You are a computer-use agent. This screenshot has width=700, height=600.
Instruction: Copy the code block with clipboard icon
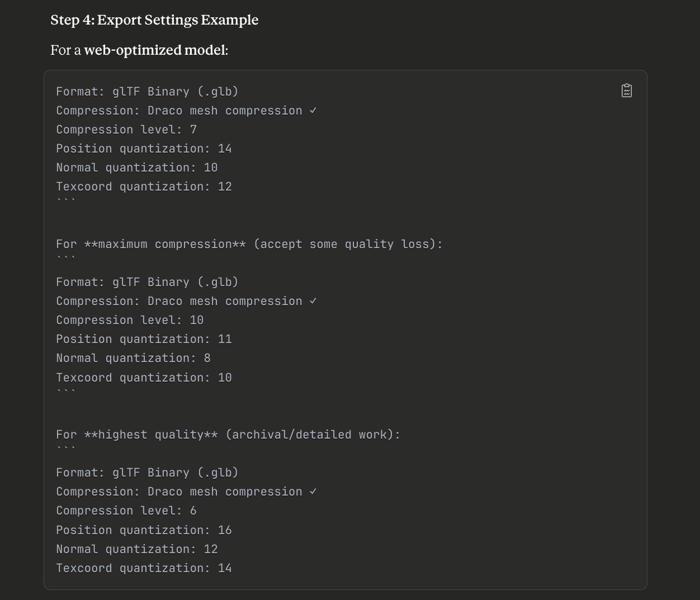pos(626,91)
